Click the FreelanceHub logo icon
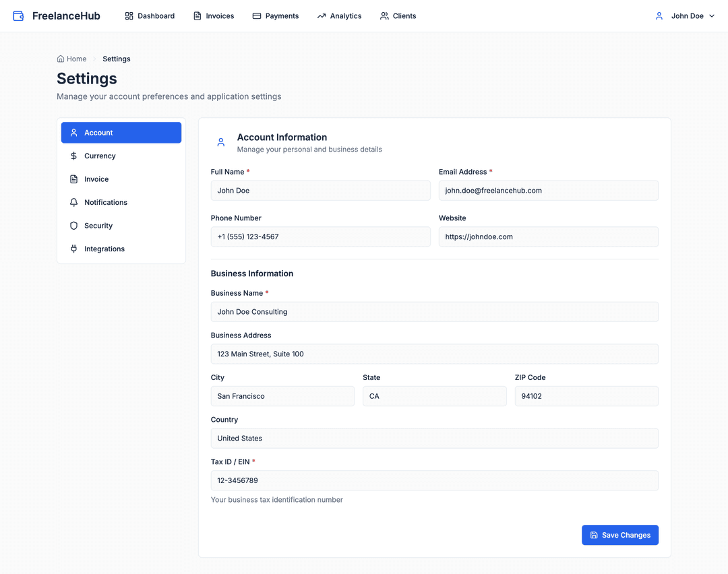This screenshot has width=728, height=574. pyautogui.click(x=18, y=15)
